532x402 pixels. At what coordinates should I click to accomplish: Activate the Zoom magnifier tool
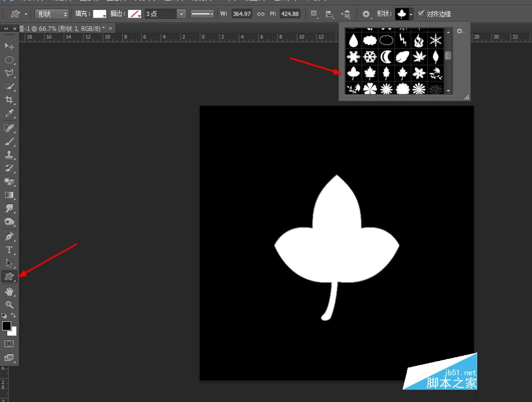(x=9, y=305)
